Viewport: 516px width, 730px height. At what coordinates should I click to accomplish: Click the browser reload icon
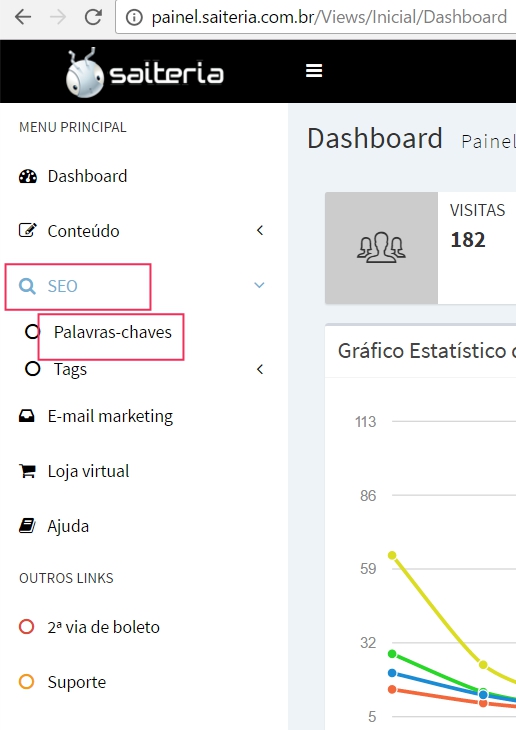(x=93, y=17)
